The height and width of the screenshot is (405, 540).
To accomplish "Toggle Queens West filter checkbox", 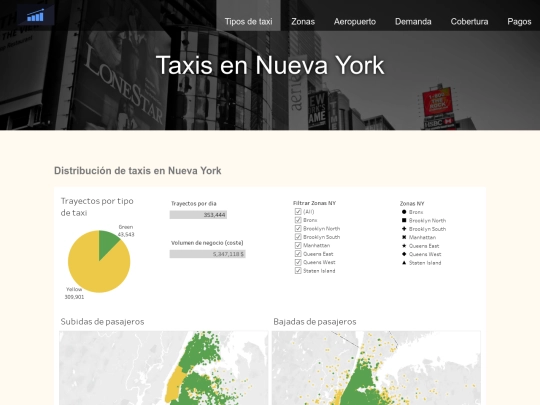I will coord(298,262).
